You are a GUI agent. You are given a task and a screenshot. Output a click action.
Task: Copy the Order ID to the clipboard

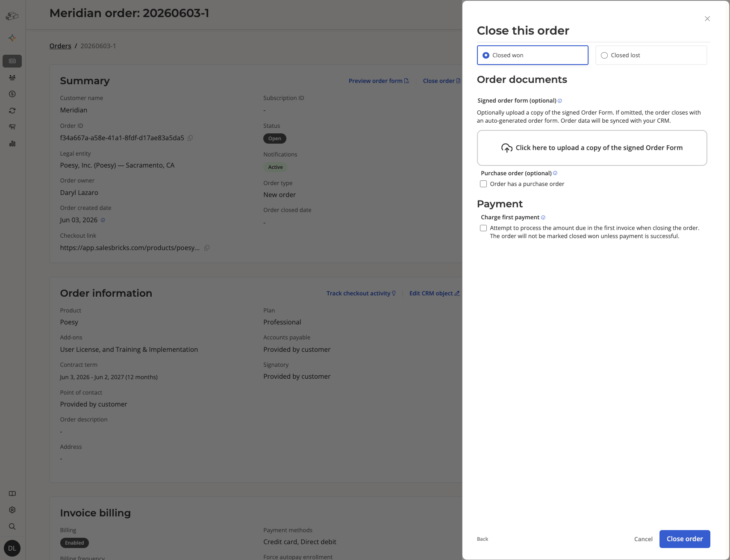point(190,138)
